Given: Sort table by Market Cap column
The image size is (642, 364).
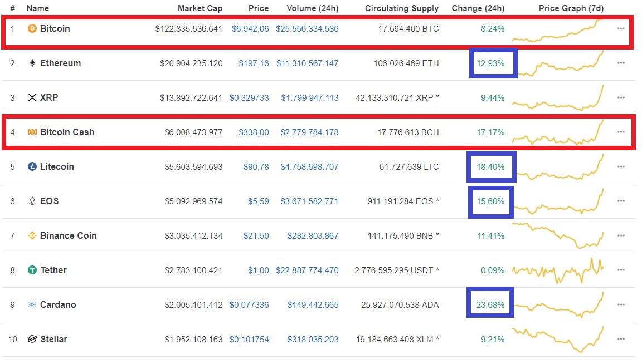Looking at the screenshot, I should tap(200, 8).
